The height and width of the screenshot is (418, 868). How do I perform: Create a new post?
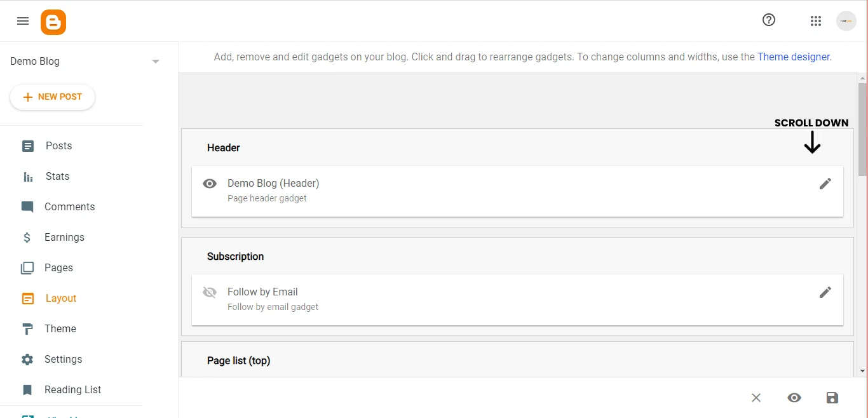[x=53, y=97]
